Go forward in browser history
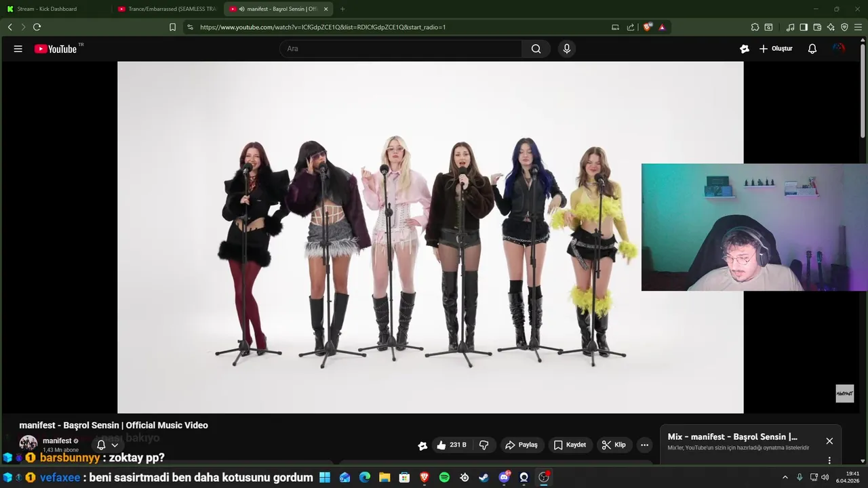 click(23, 27)
